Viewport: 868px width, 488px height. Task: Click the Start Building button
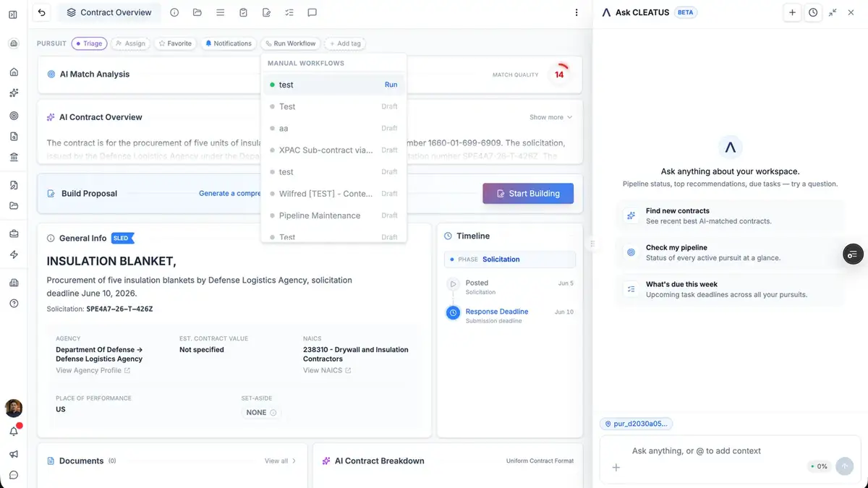(528, 193)
